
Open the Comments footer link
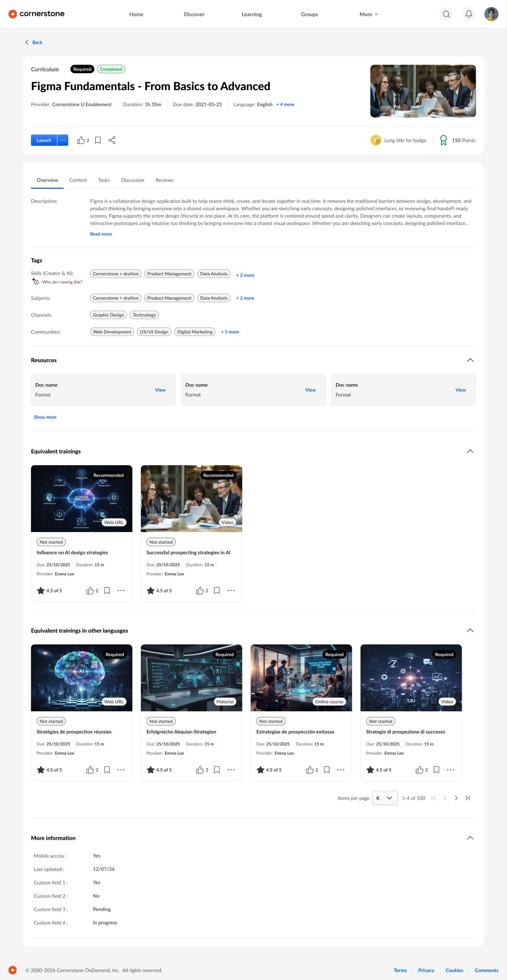pos(486,970)
